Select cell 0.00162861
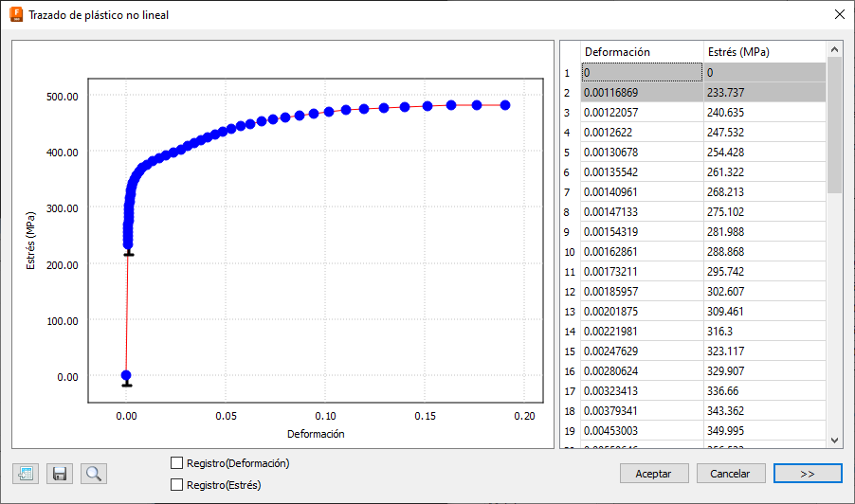 [642, 252]
